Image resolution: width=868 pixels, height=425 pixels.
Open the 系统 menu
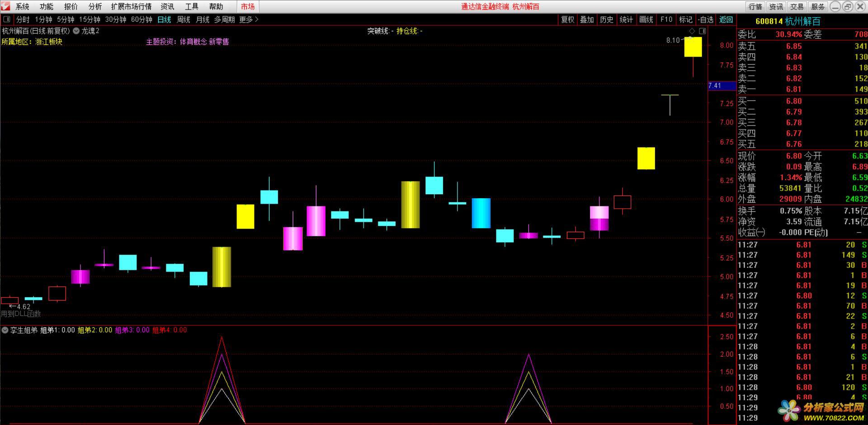[23, 6]
